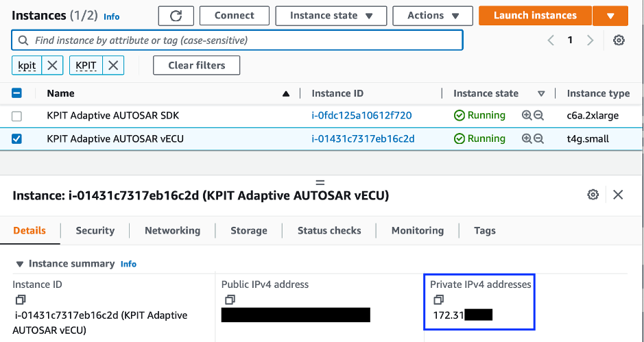Click the Name column header
This screenshot has height=342, width=644.
(60, 93)
